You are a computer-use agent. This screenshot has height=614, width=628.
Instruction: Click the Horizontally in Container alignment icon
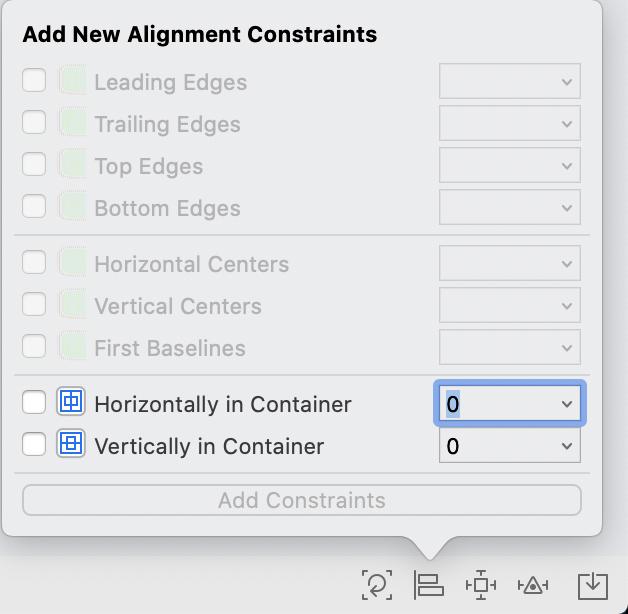71,403
